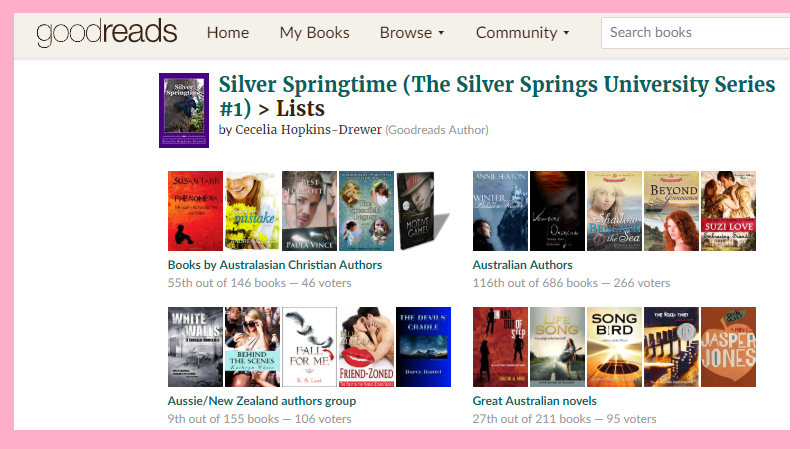
Task: Expand the Community dropdown menu
Action: (x=522, y=33)
